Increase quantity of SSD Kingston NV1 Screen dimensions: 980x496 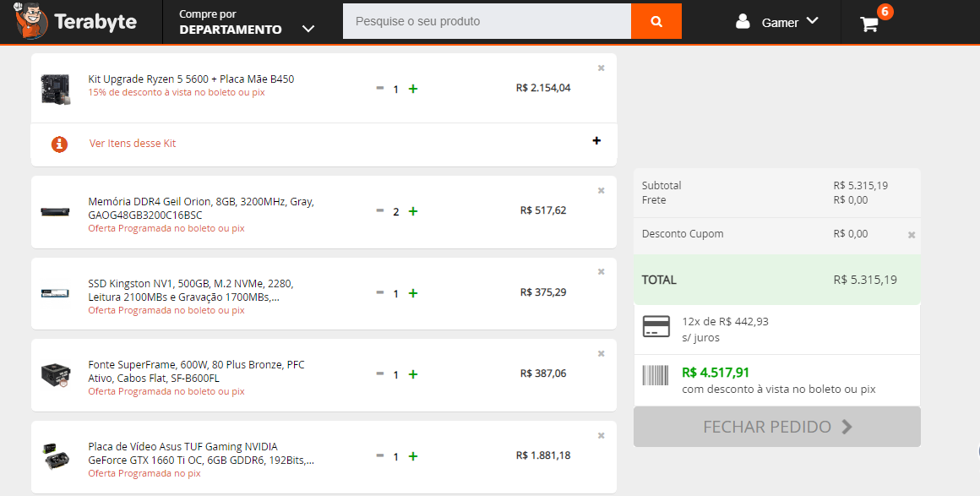point(413,292)
